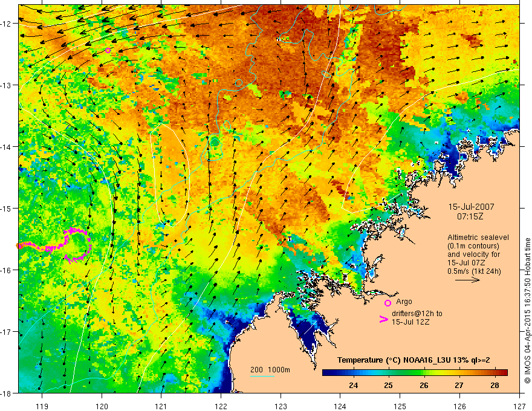Click latitude axis label -12
Viewport: 532px width, 411px height.
pos(7,24)
